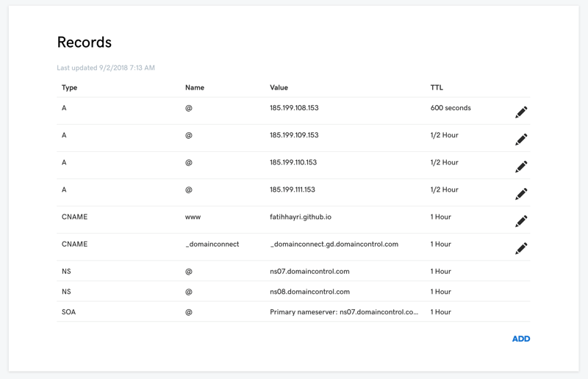Click the Records heading

click(84, 42)
